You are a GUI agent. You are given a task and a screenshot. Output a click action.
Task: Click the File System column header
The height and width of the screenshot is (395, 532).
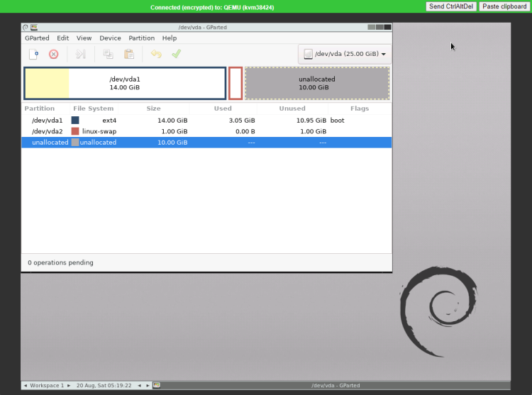coord(94,109)
